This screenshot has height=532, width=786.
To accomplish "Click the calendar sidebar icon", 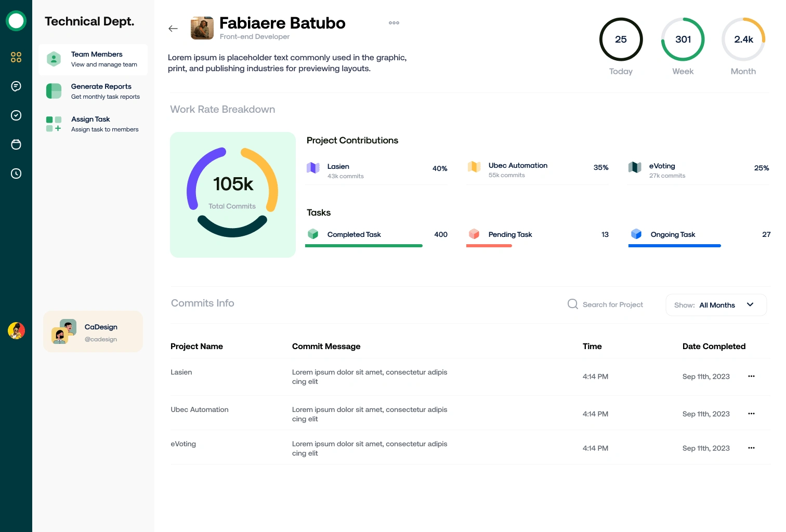I will coord(16,144).
